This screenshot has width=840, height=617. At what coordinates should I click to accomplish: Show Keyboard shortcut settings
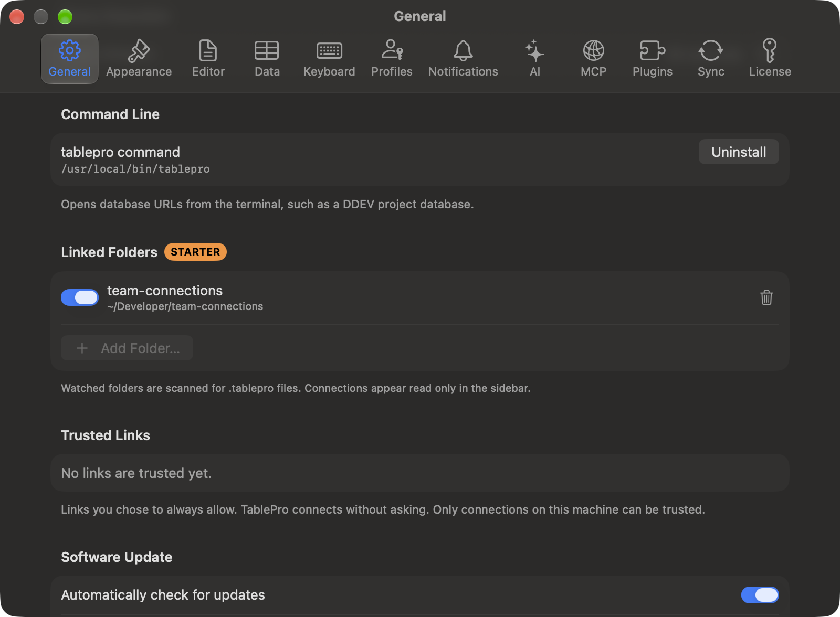[x=329, y=59]
